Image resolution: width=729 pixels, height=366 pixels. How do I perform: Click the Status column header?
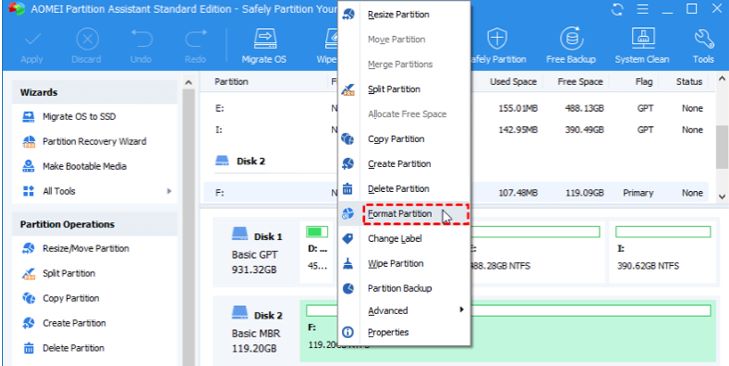tap(689, 82)
